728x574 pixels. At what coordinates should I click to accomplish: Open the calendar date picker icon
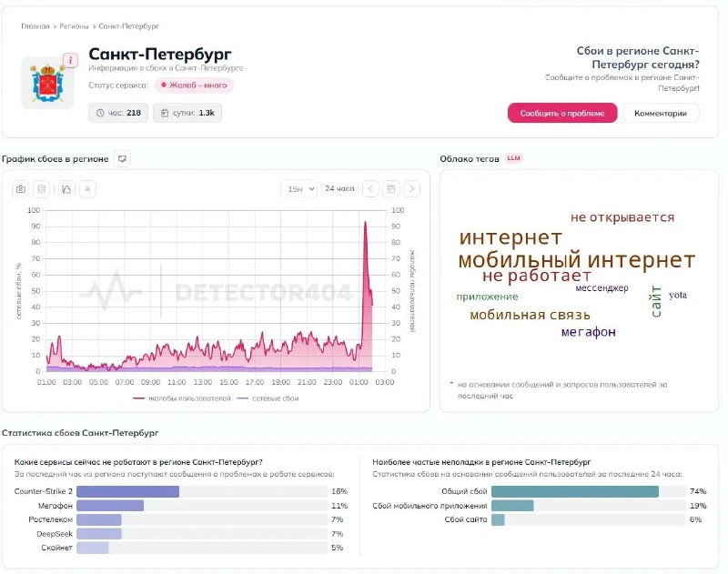click(x=391, y=189)
